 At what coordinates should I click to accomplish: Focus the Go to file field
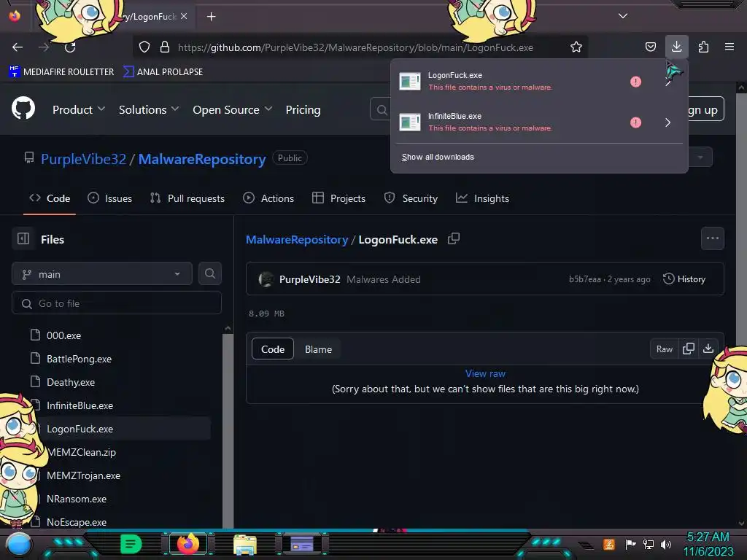click(x=117, y=303)
